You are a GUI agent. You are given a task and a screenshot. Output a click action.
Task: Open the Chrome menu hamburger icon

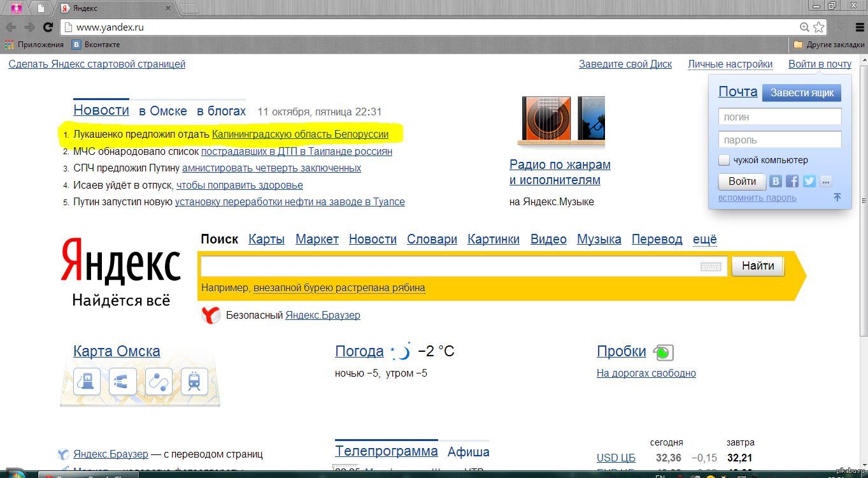(x=860, y=27)
